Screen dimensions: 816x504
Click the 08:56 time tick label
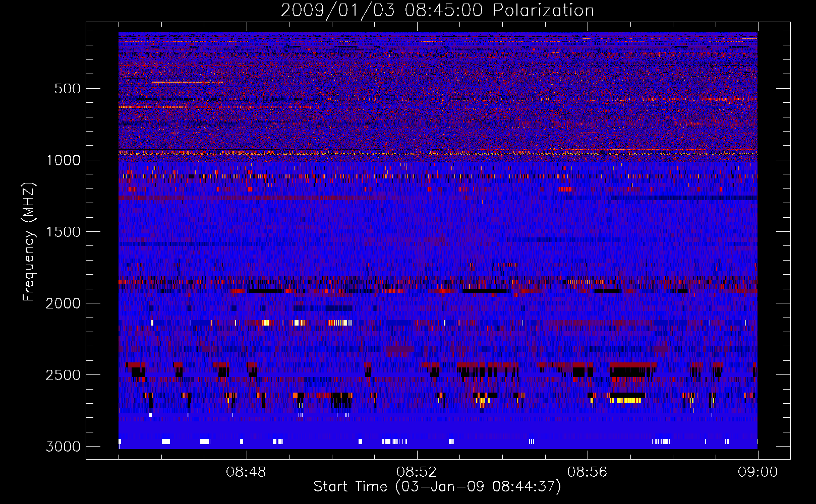pyautogui.click(x=588, y=472)
